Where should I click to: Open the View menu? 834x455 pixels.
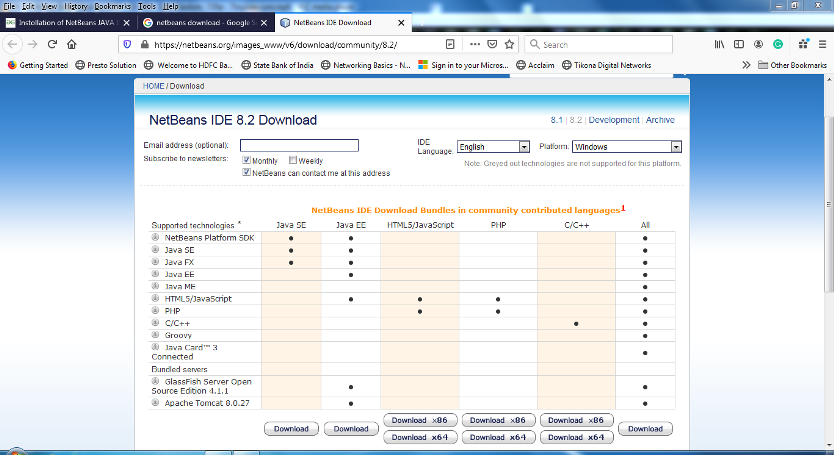pyautogui.click(x=49, y=6)
